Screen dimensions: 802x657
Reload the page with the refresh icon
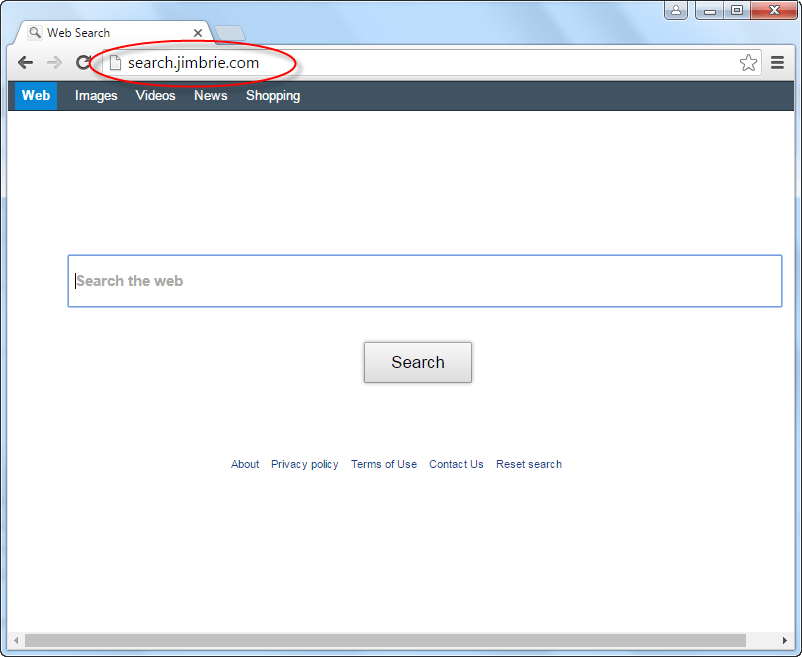click(x=83, y=63)
